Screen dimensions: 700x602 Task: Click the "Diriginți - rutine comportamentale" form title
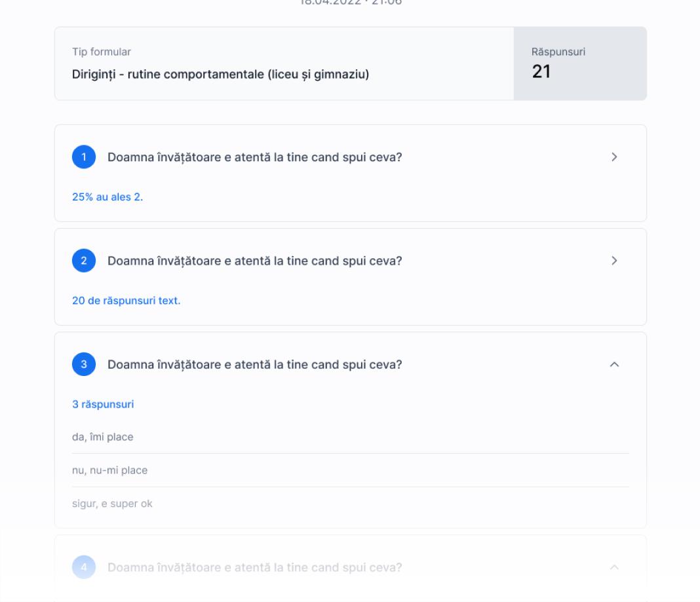[220, 75]
